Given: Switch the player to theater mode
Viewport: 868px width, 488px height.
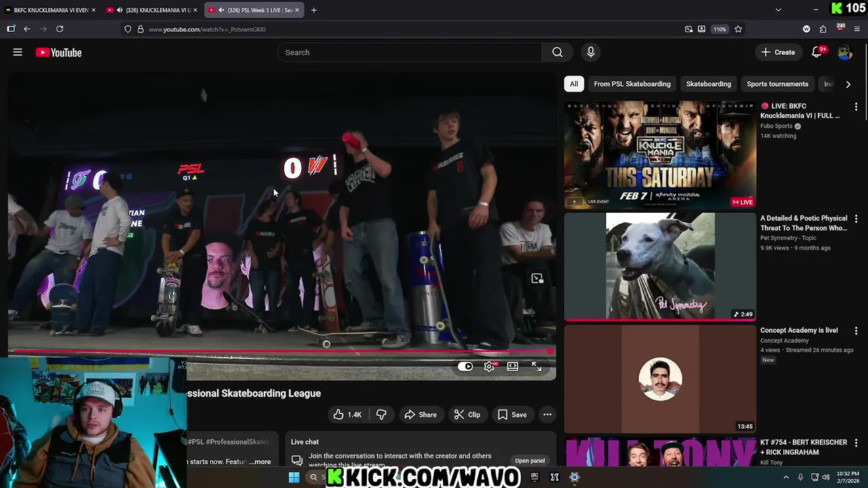Looking at the screenshot, I should click(x=513, y=367).
